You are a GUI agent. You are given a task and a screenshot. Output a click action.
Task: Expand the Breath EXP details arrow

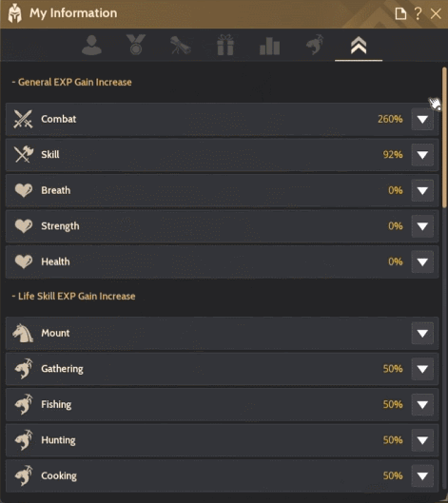pos(422,190)
